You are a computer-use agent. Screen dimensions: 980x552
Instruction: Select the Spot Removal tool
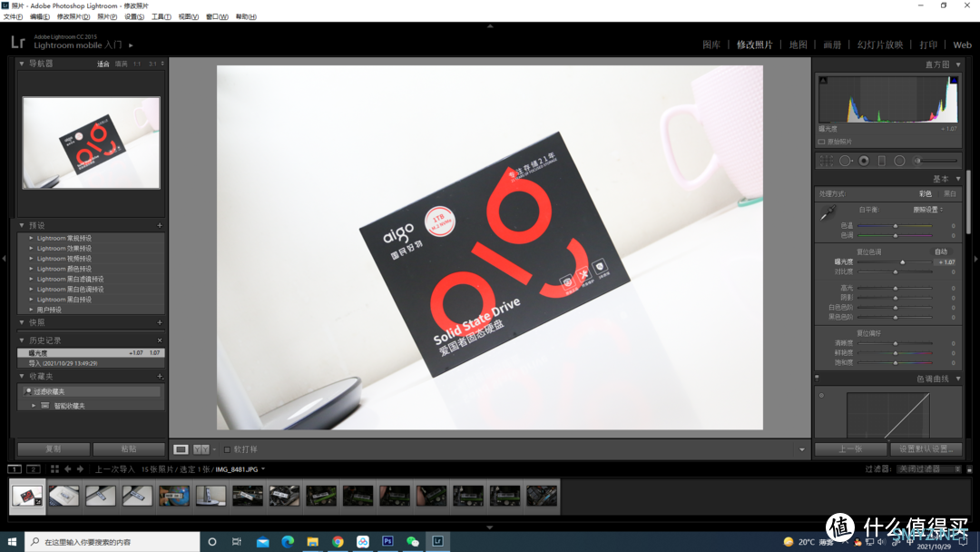tap(845, 161)
